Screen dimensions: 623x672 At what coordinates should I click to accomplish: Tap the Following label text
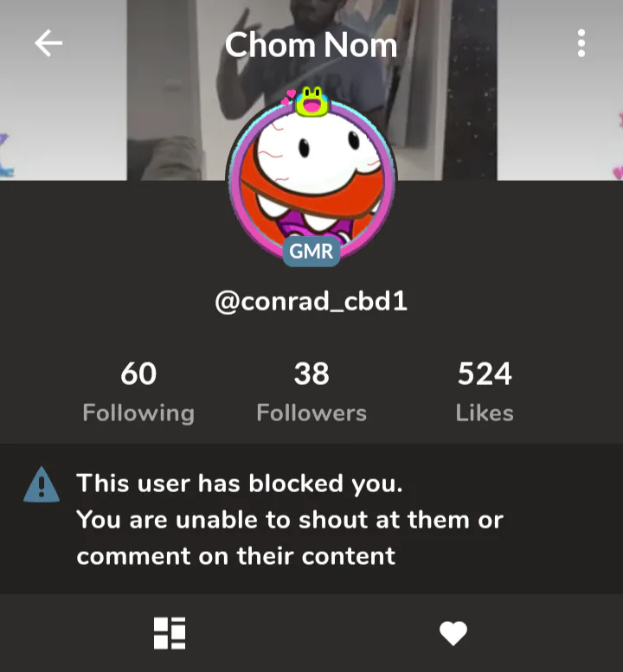[138, 413]
